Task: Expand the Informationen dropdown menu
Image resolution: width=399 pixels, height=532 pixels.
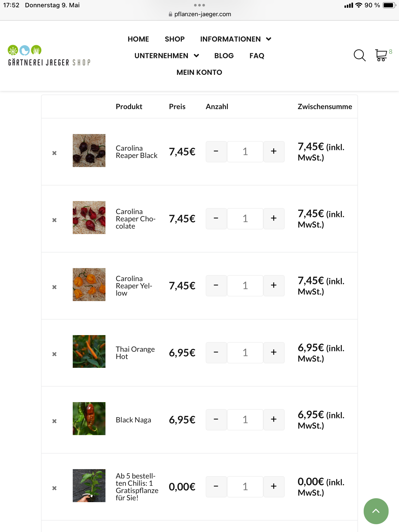Action: coord(236,39)
